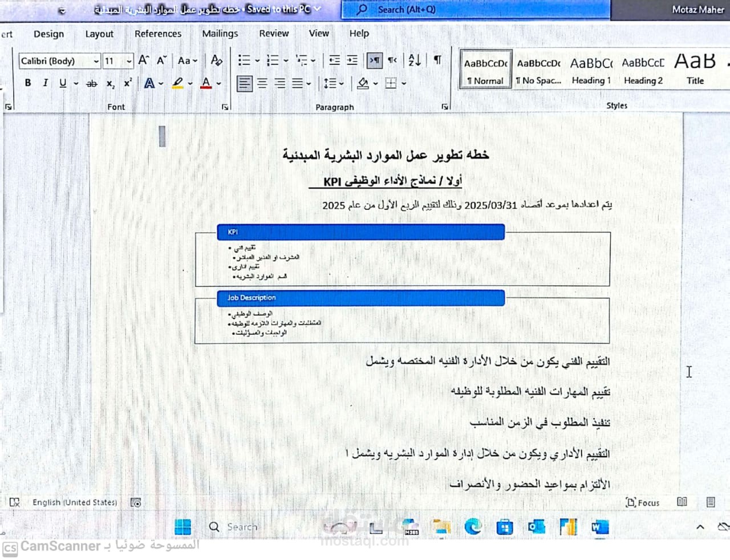Apply the Normal style
Viewport: 730px width, 560px height.
(485, 70)
